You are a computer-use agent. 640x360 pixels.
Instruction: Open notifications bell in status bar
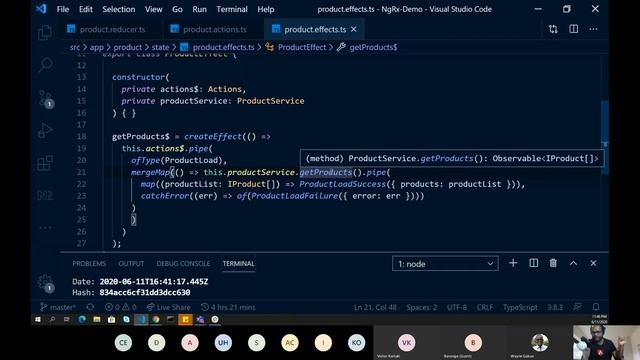(596, 307)
